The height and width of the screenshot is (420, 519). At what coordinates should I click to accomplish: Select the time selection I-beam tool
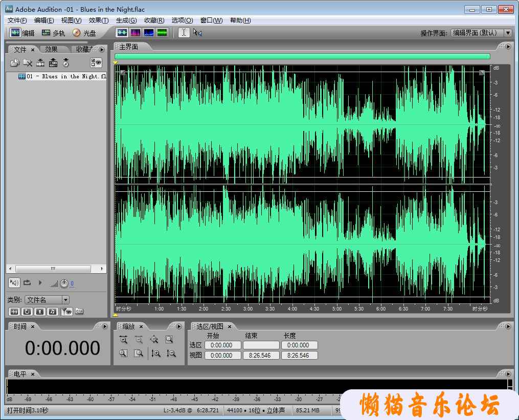184,32
